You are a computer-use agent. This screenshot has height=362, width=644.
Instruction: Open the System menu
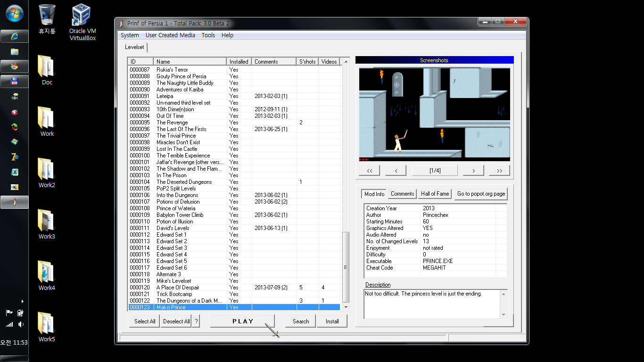[130, 35]
